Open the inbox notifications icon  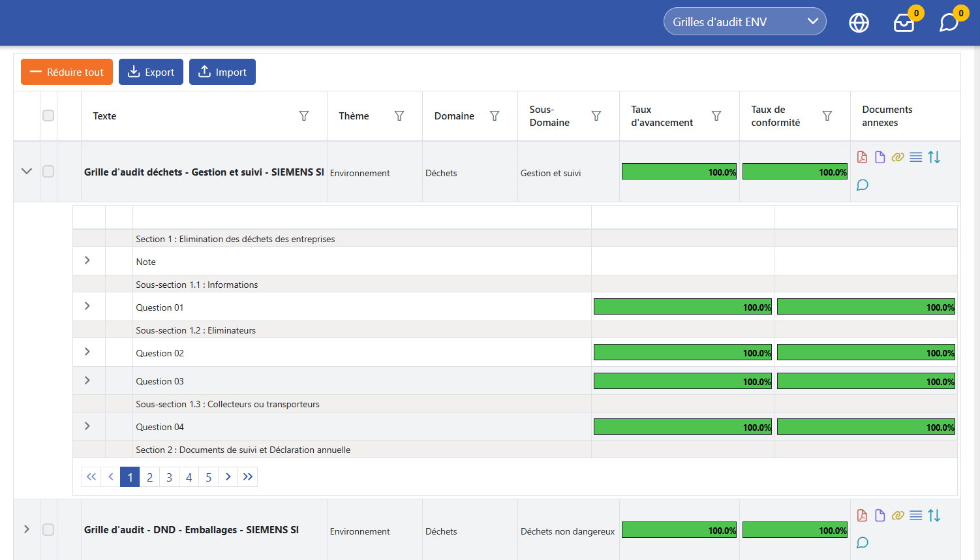(x=904, y=23)
